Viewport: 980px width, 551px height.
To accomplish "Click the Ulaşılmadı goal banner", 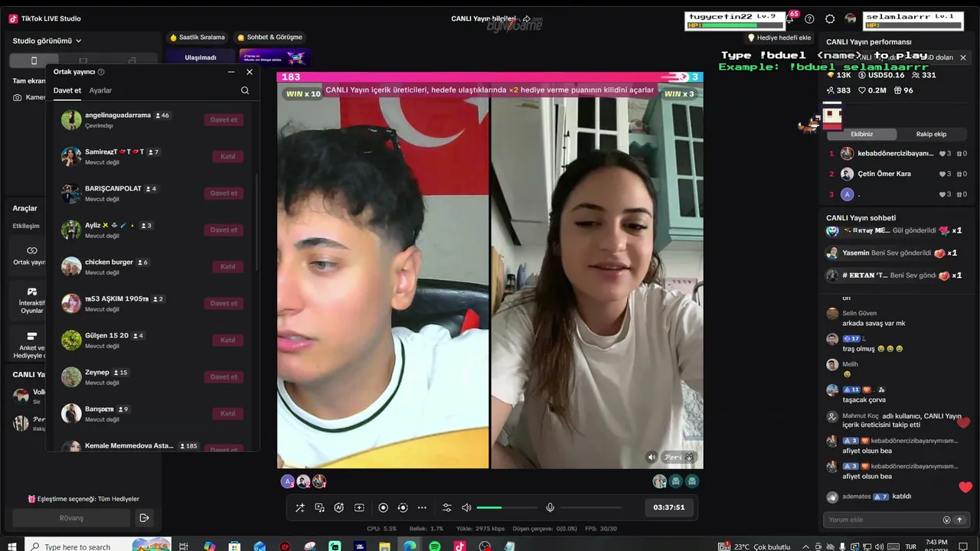I will (201, 57).
